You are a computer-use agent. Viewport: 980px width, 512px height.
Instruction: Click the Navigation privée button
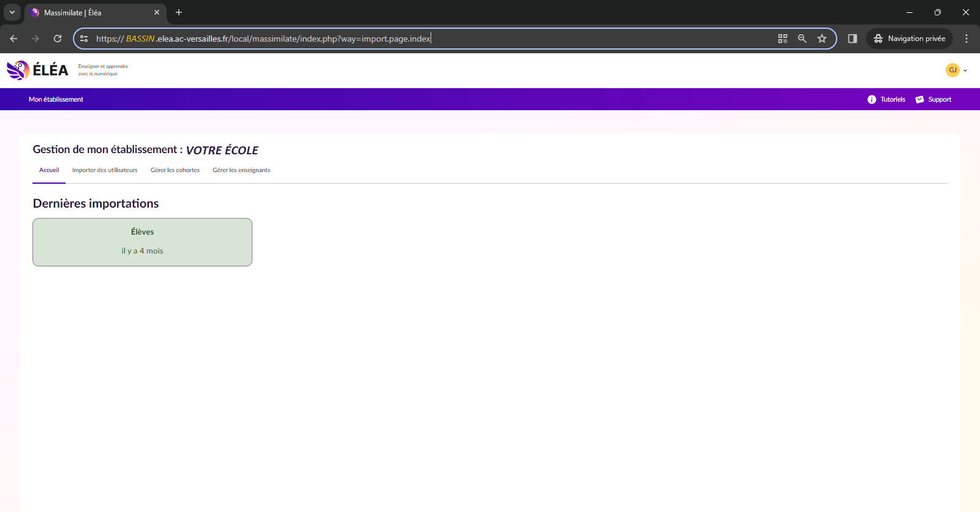pos(910,39)
